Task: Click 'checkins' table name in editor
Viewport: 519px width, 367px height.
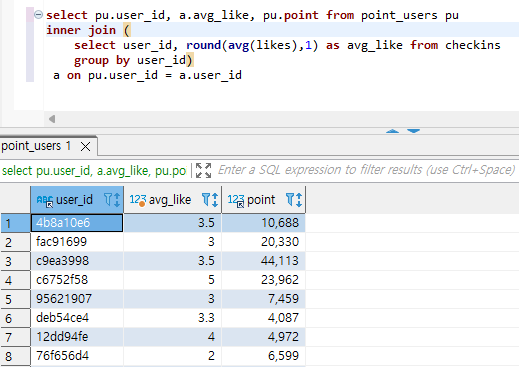Action: pos(473,45)
